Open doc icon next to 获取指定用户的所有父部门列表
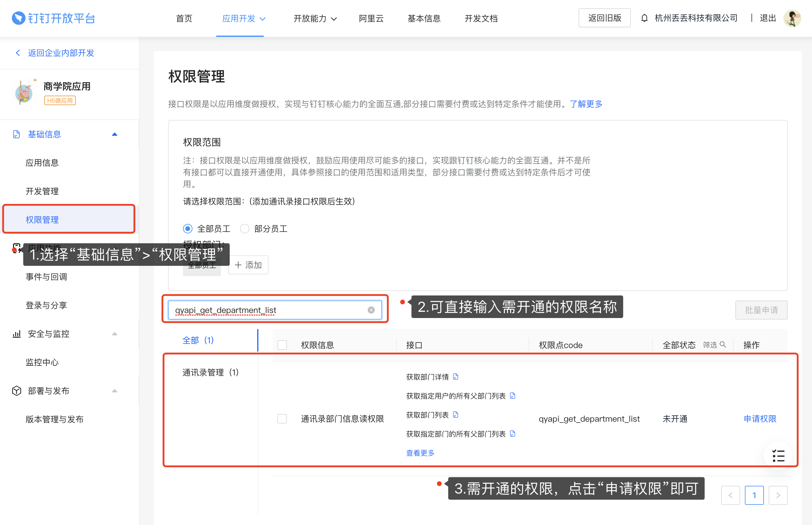 (512, 396)
